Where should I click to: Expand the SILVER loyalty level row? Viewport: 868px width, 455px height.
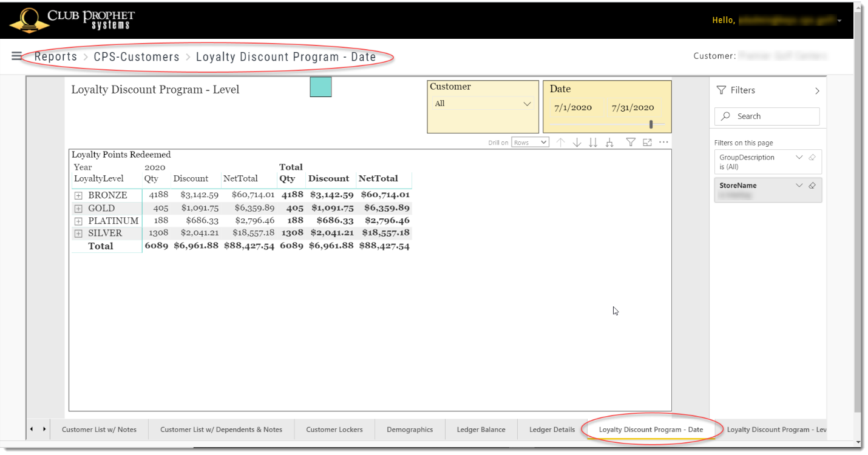78,234
